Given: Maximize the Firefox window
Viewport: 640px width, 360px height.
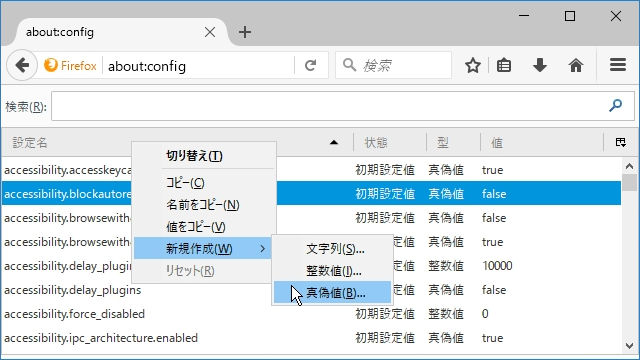Looking at the screenshot, I should pyautogui.click(x=570, y=16).
